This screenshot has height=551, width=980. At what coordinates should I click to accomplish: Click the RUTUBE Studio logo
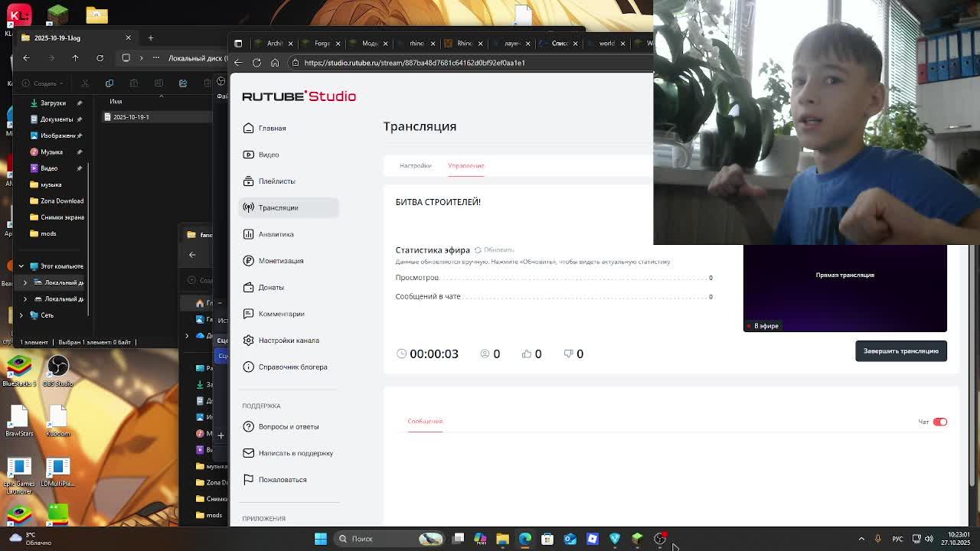[299, 96]
